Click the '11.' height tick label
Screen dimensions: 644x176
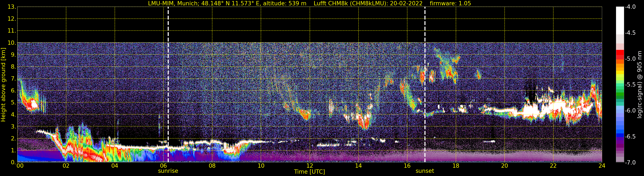12,31
